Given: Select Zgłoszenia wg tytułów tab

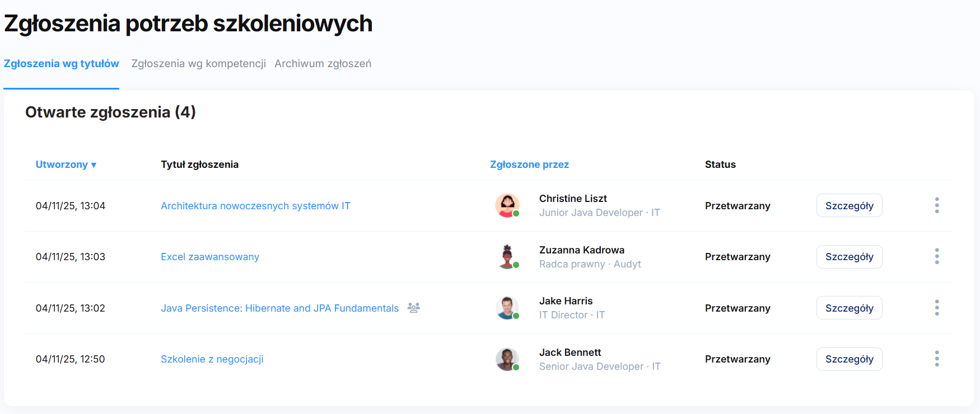Looking at the screenshot, I should pos(62,64).
